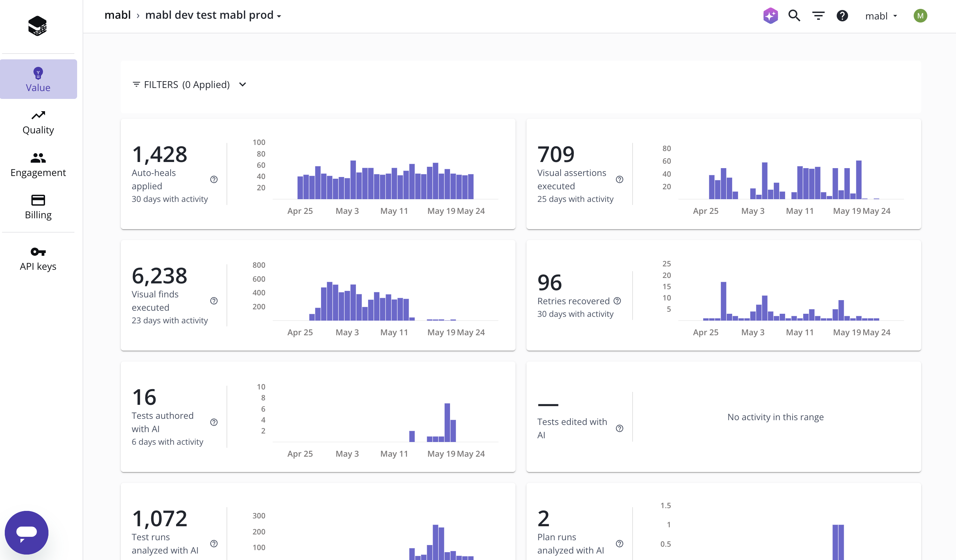Open the mabl account dropdown

click(881, 16)
